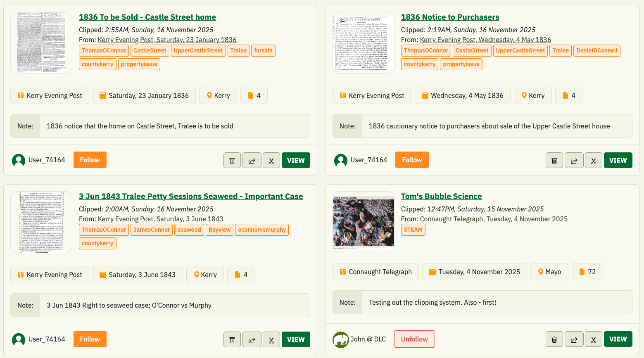Click scissors icon on Castle Street home card

coord(271,160)
